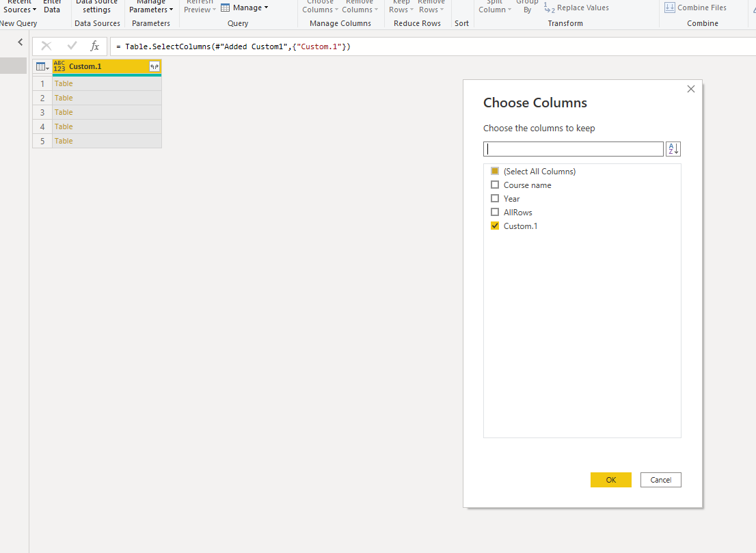The image size is (756, 553).
Task: Open the table menu icon
Action: click(42, 66)
